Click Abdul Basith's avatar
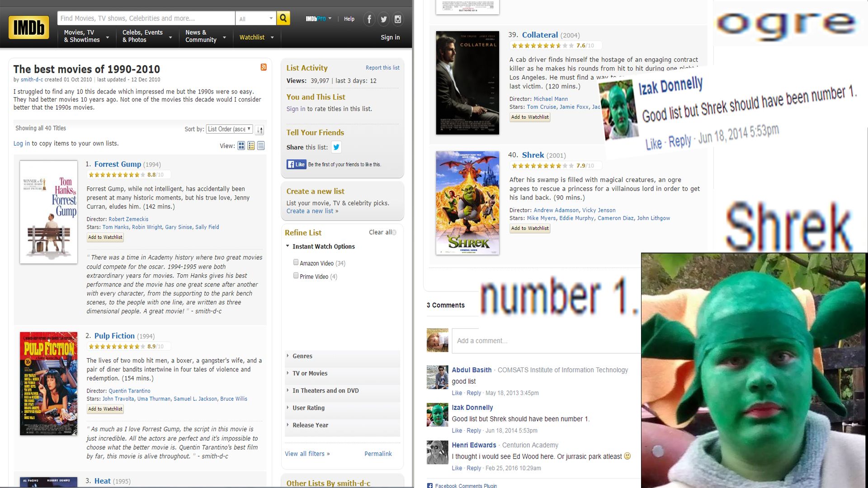 tap(437, 377)
